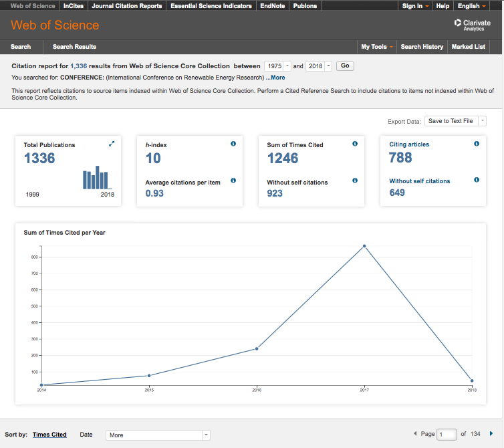The height and width of the screenshot is (448, 504).
Task: Open info icon for 649 Without self citations
Action: (477, 180)
